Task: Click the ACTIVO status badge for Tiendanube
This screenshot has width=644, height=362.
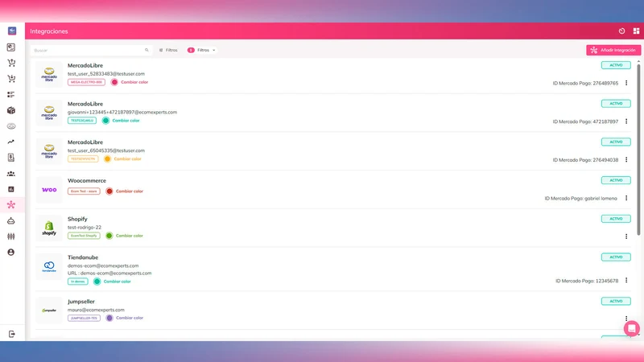Action: pyautogui.click(x=616, y=257)
